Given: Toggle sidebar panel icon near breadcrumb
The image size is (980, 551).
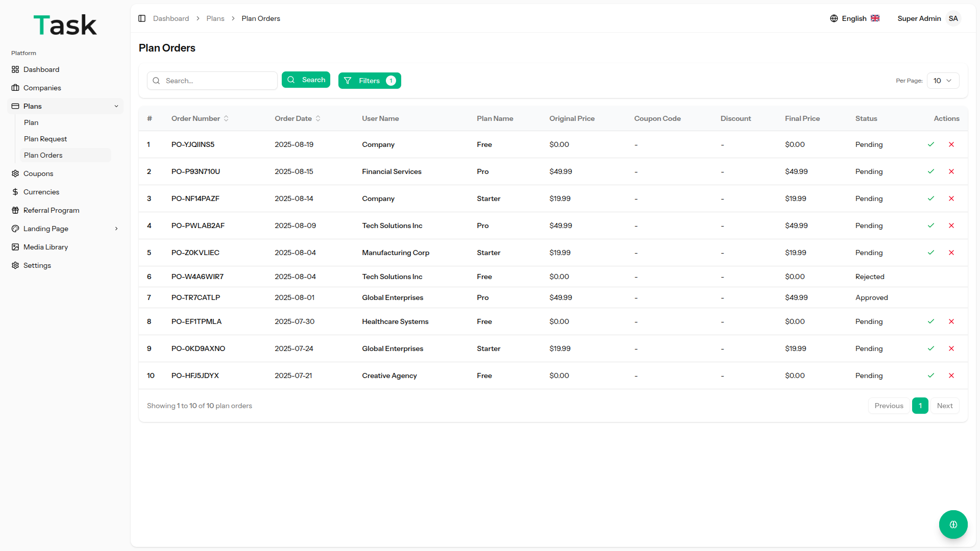Looking at the screenshot, I should coord(142,18).
